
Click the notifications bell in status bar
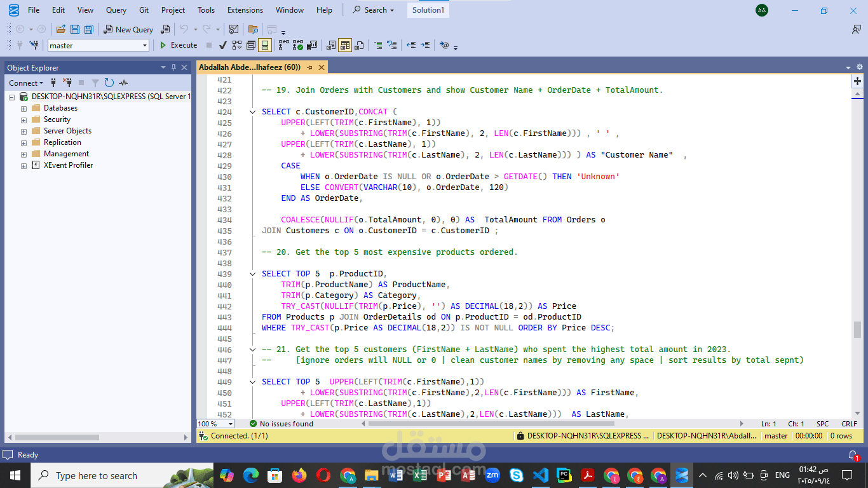[x=853, y=456]
